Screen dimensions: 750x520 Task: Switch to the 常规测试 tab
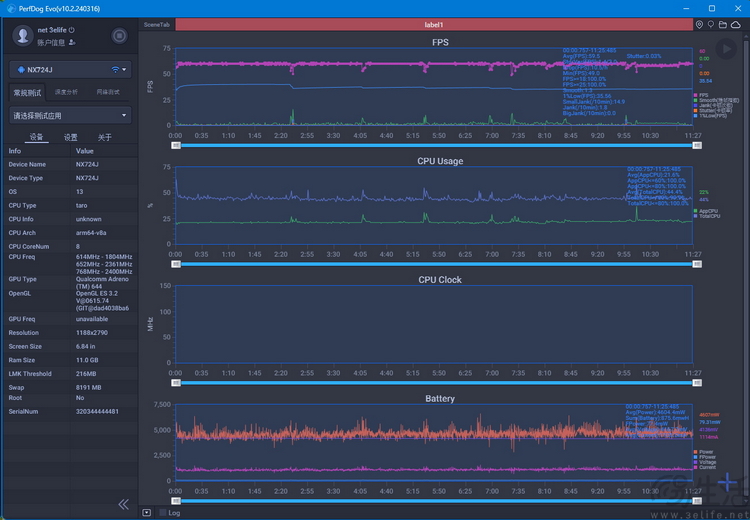[x=27, y=92]
